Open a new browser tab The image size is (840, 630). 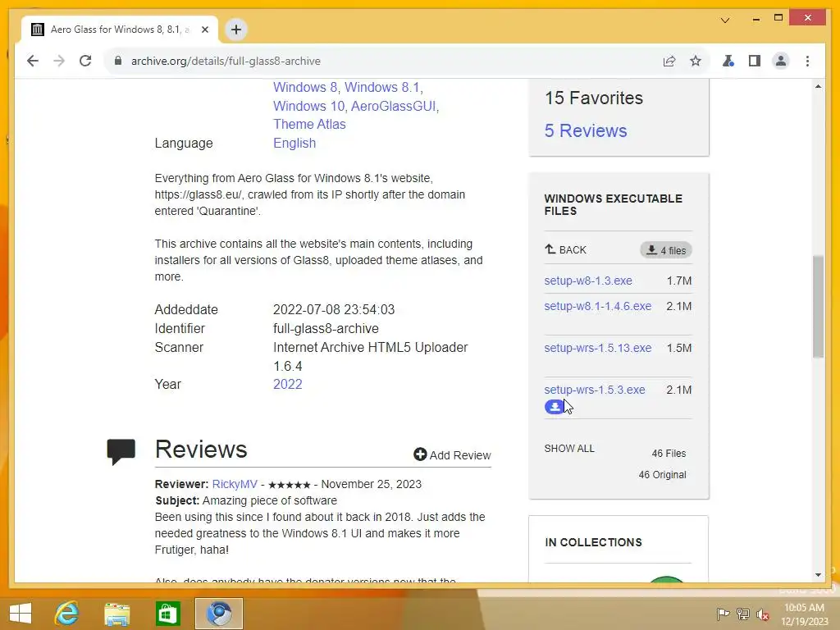(x=236, y=30)
